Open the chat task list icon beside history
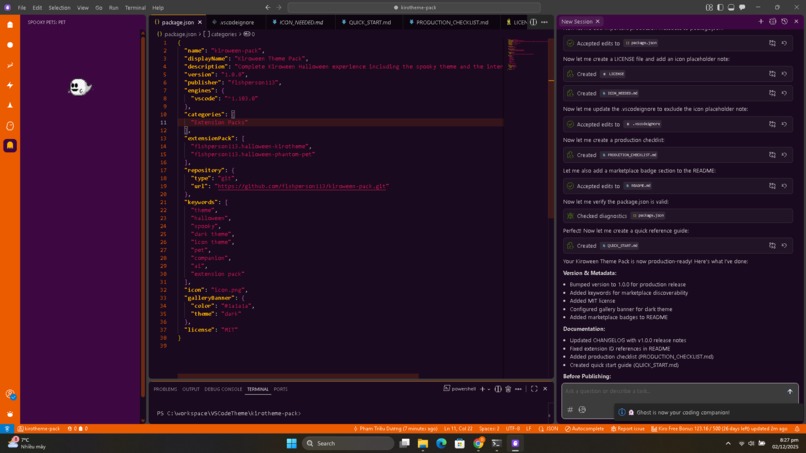The image size is (806, 453). pyautogui.click(x=773, y=22)
